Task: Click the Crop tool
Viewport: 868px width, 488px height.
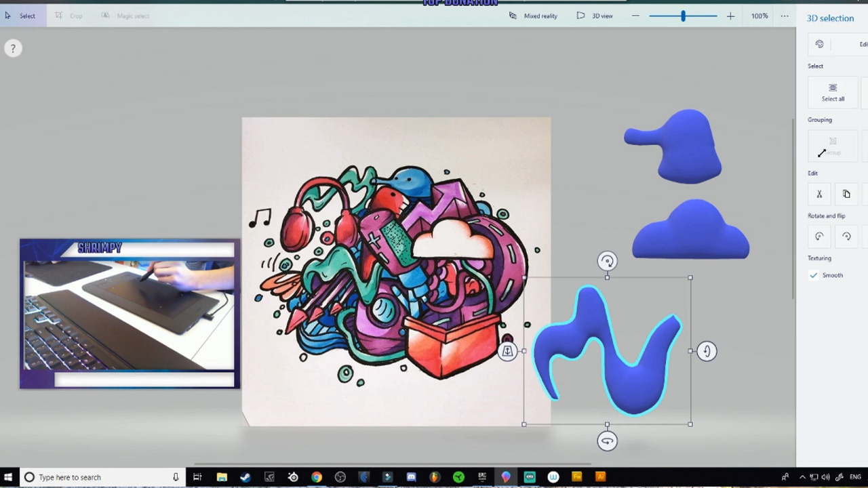Action: pyautogui.click(x=68, y=16)
